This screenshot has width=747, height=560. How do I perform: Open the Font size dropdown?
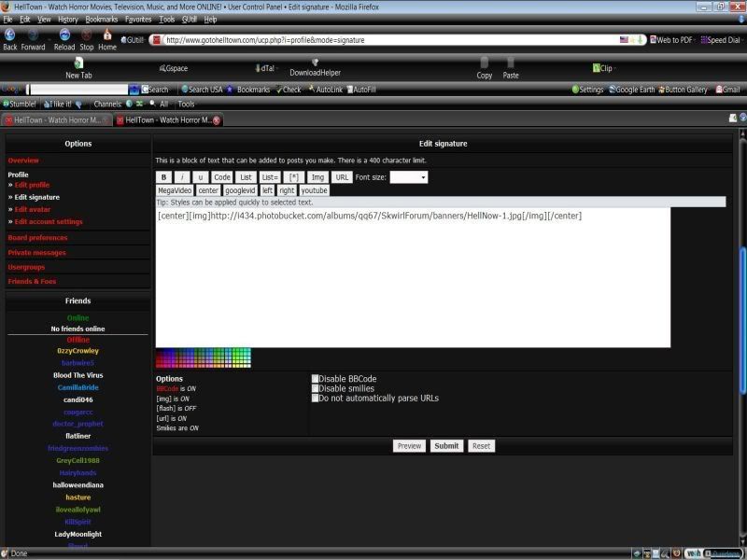point(408,177)
